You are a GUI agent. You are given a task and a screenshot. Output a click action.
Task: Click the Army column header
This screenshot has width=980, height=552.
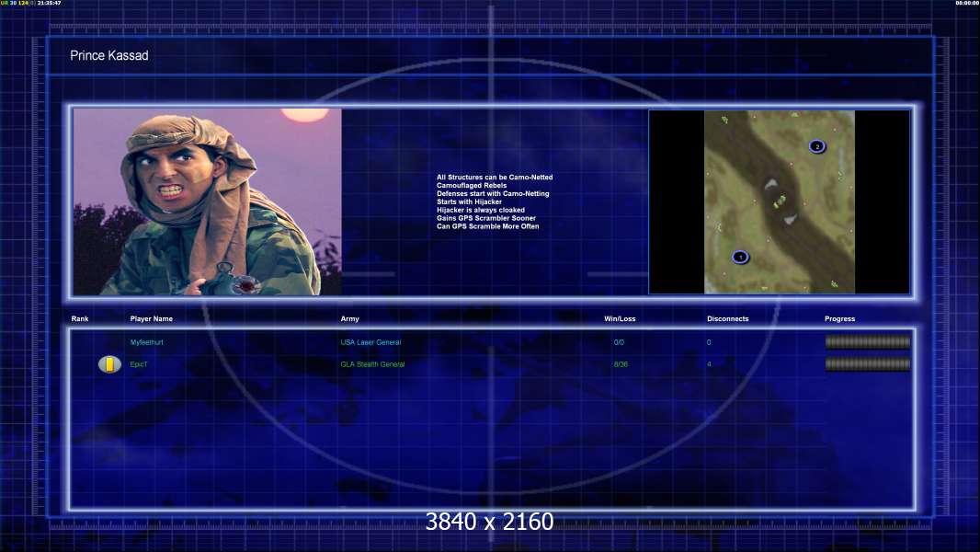350,319
